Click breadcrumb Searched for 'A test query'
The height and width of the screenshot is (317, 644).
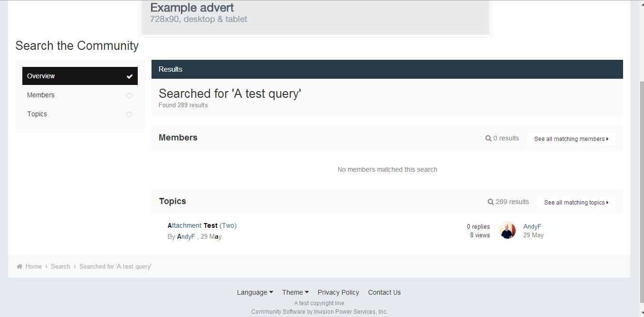tap(115, 267)
